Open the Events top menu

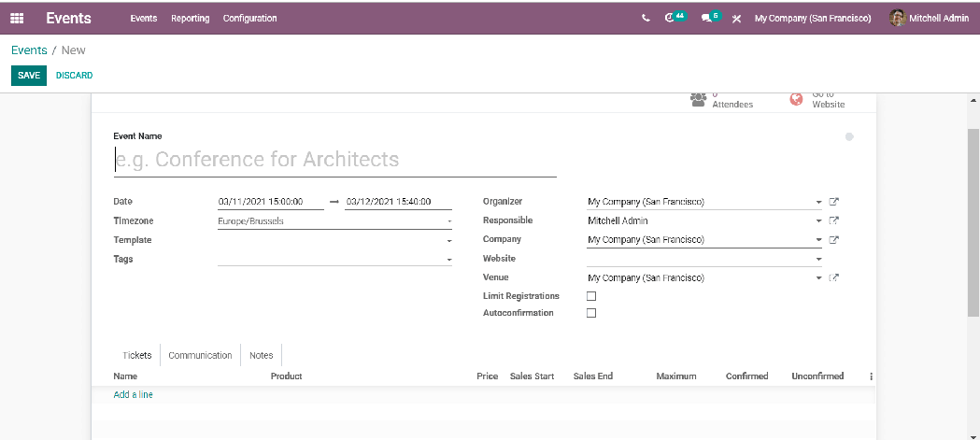[x=144, y=18]
